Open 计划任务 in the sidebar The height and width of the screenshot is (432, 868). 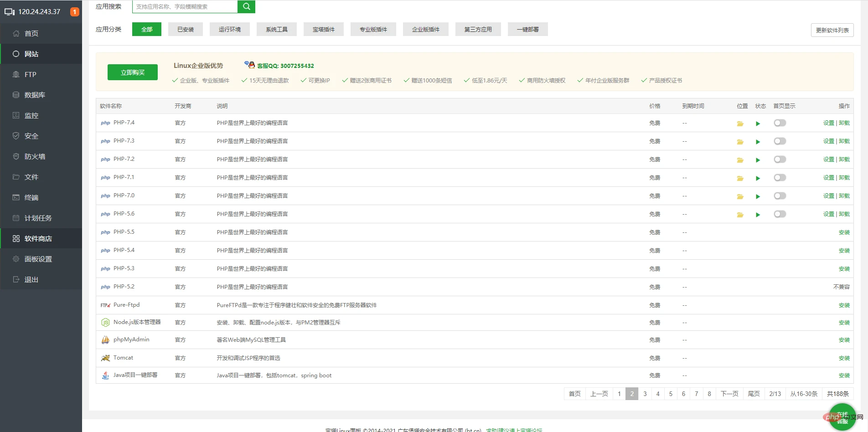click(41, 218)
